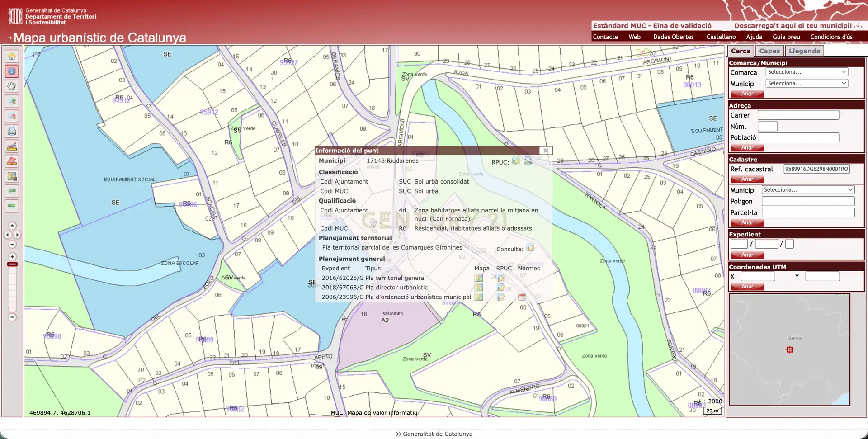Click the UTM X coordinate field

pos(758,276)
